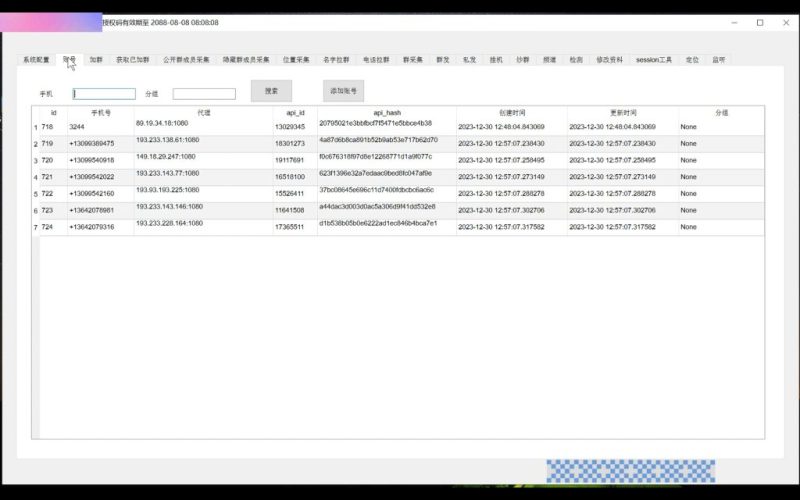800x500 pixels.
Task: Focus the 手机 phone input field
Action: pyautogui.click(x=104, y=94)
